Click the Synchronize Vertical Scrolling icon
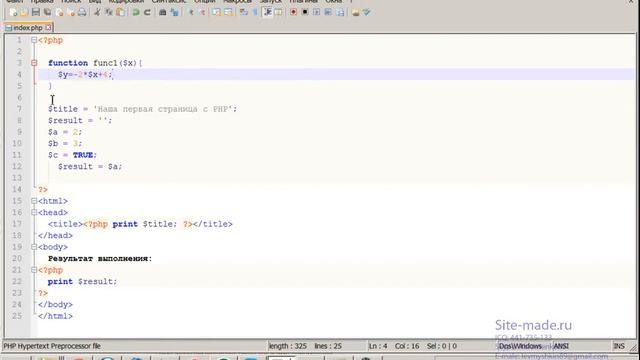 217,12
